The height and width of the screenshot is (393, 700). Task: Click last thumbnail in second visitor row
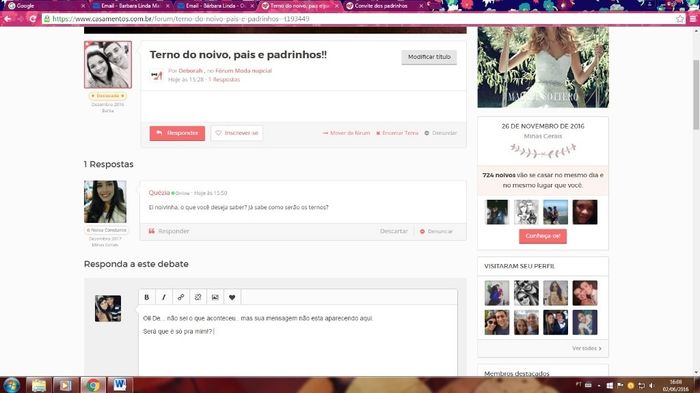(x=585, y=322)
